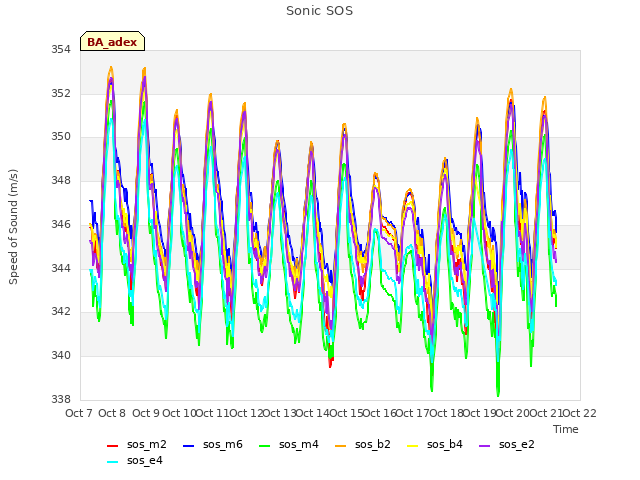Click the blue sos_m6 legend color marker
The height and width of the screenshot is (480, 640).
pyautogui.click(x=188, y=446)
